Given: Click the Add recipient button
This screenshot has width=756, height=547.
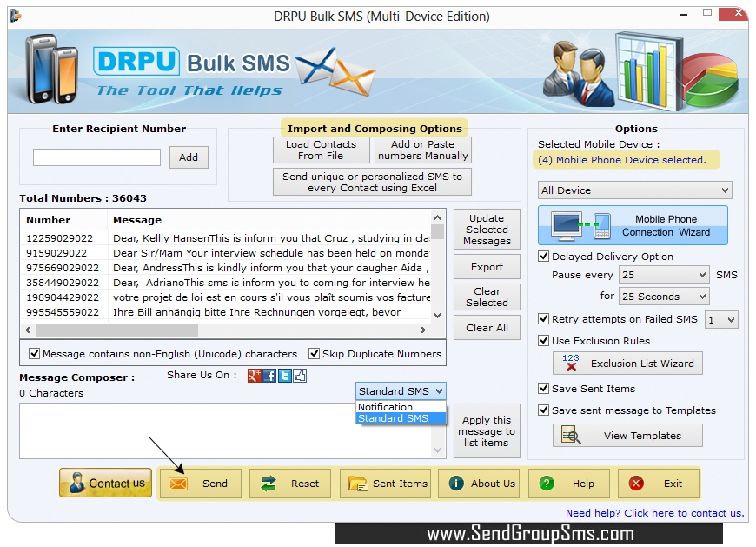Looking at the screenshot, I should point(189,157).
